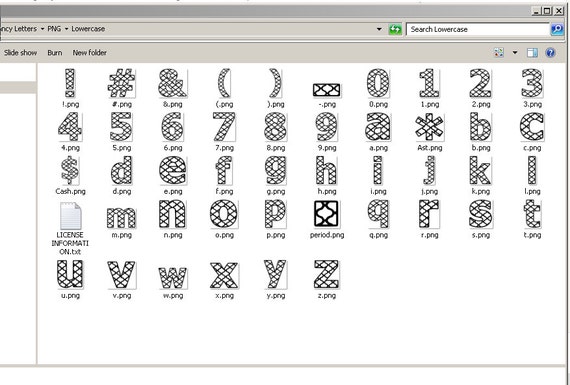
Task: Click the search magnifier button
Action: [557, 29]
